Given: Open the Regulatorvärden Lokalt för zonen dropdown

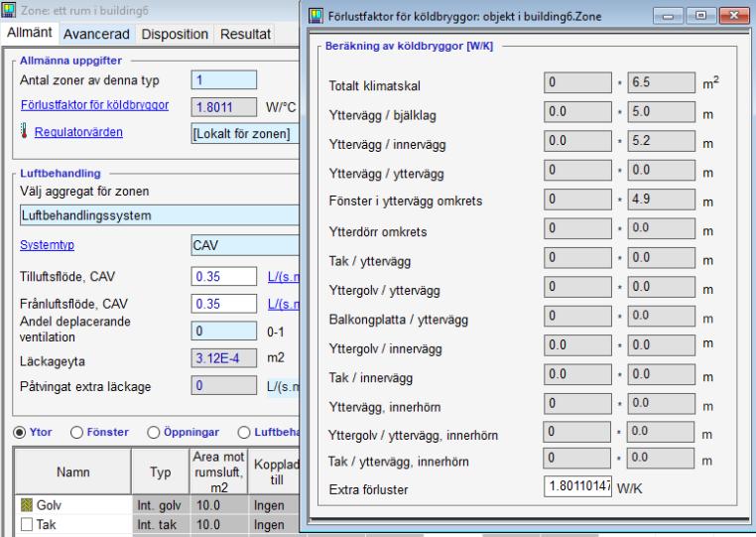Looking at the screenshot, I should pyautogui.click(x=245, y=134).
